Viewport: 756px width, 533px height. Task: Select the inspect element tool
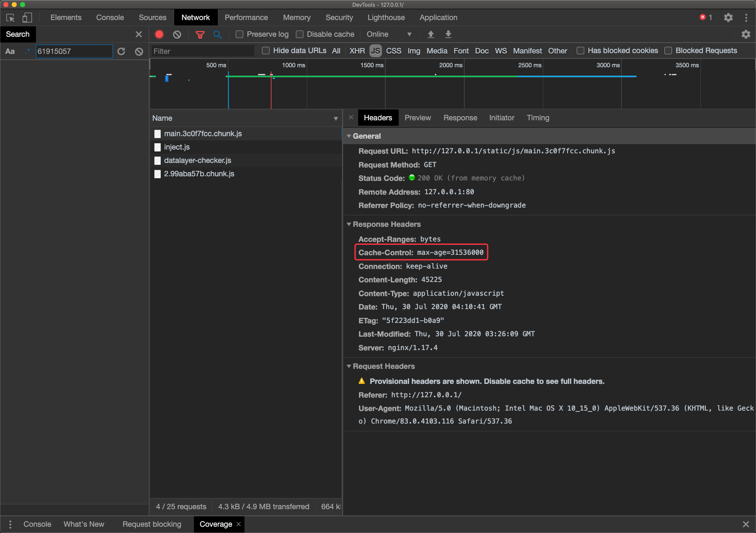click(10, 18)
